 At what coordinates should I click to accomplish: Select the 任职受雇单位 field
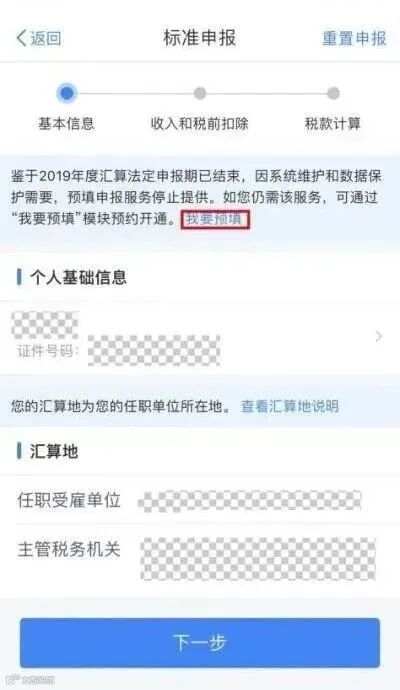(x=200, y=500)
